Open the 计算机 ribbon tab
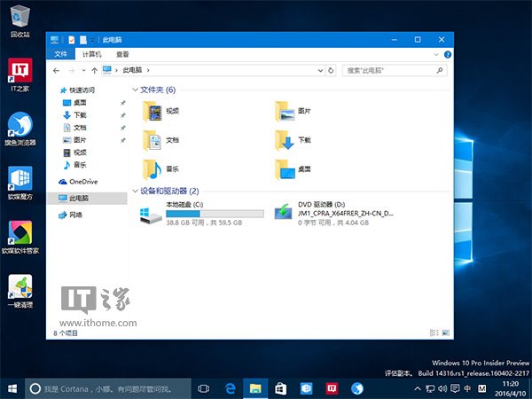The width and height of the screenshot is (532, 399). pyautogui.click(x=92, y=54)
